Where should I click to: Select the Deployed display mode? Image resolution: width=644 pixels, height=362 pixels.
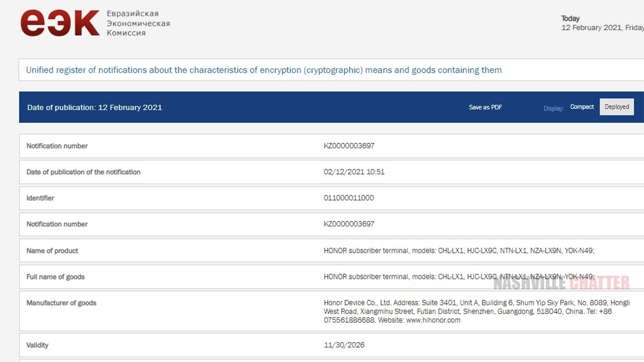pos(616,107)
